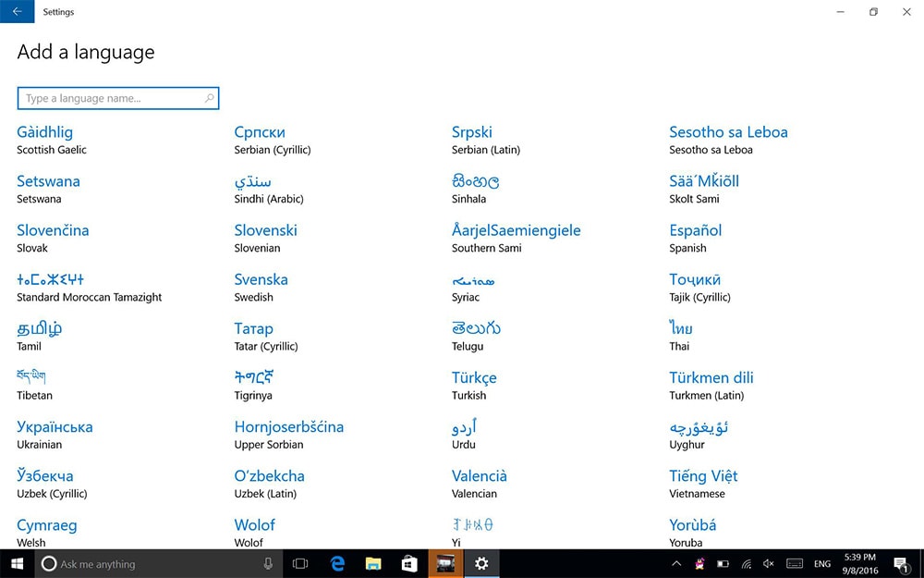
Task: Launch Microsoft Edge from the taskbar
Action: click(x=338, y=563)
